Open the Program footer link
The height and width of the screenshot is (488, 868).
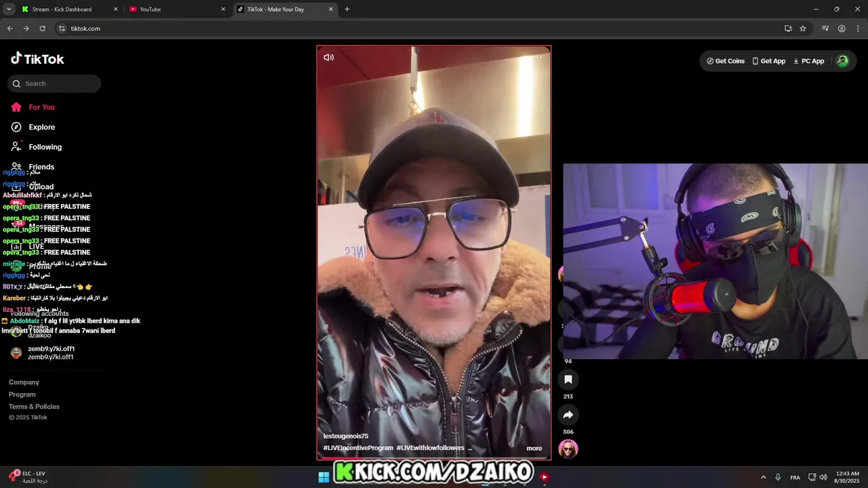[22, 394]
